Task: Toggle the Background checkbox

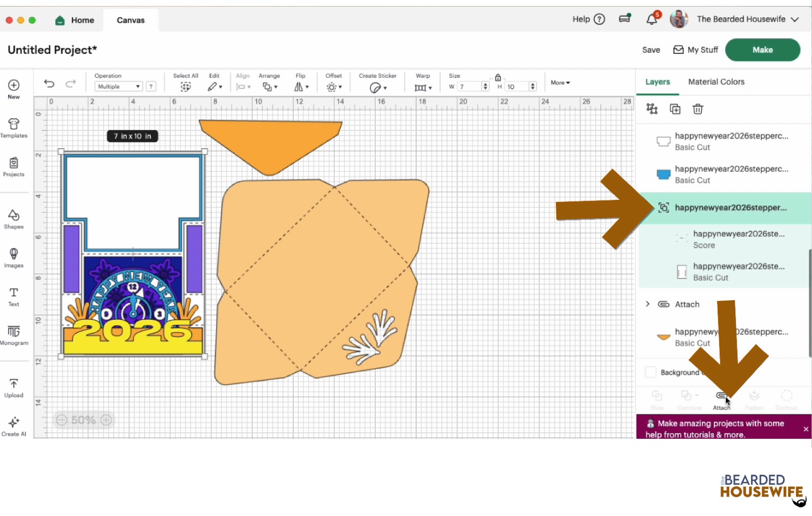Action: tap(651, 372)
